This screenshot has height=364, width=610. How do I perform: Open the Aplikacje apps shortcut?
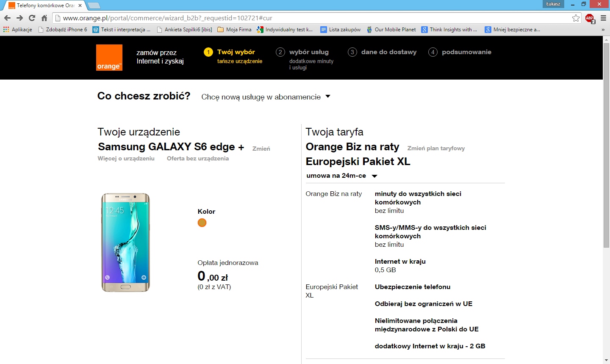click(x=18, y=30)
